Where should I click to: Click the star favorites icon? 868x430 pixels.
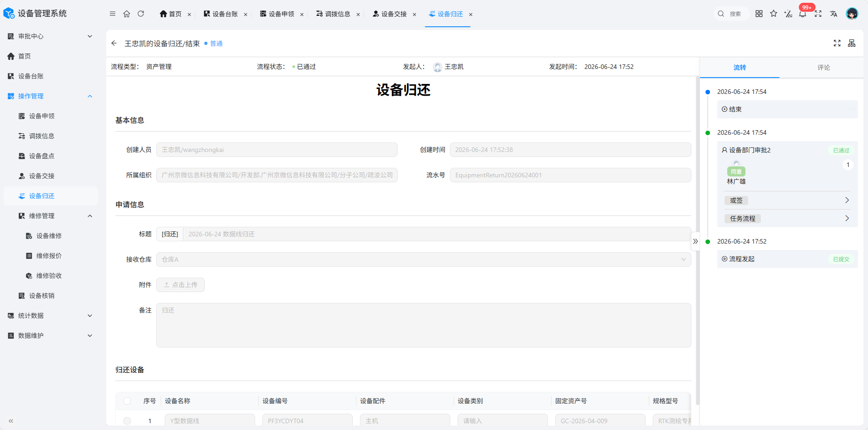[x=774, y=14]
